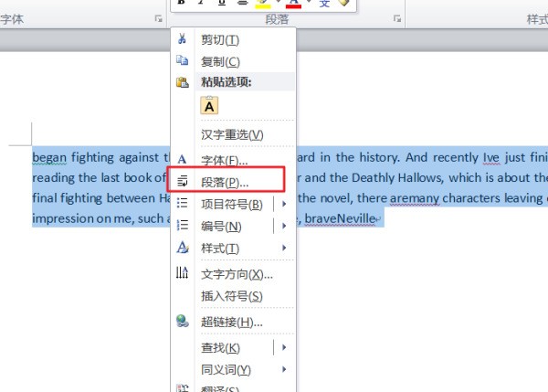Image resolution: width=548 pixels, height=392 pixels.
Task: Choose the 'A' keep-text-only paste option
Action: pos(209,106)
